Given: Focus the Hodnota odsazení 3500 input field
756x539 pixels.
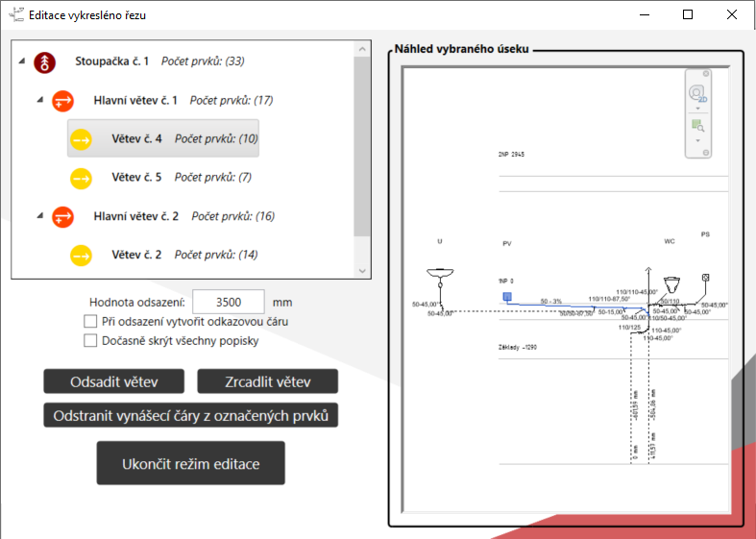Looking at the screenshot, I should click(x=229, y=302).
